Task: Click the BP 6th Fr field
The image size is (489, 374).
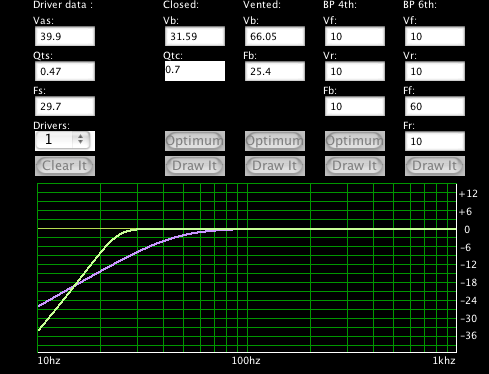Action: coord(435,141)
